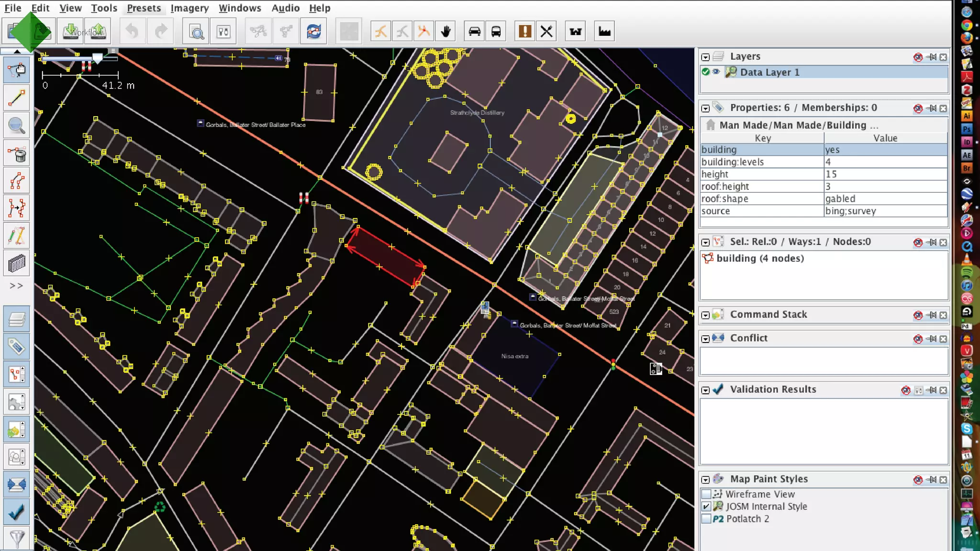Click the car preset icon

474,32
